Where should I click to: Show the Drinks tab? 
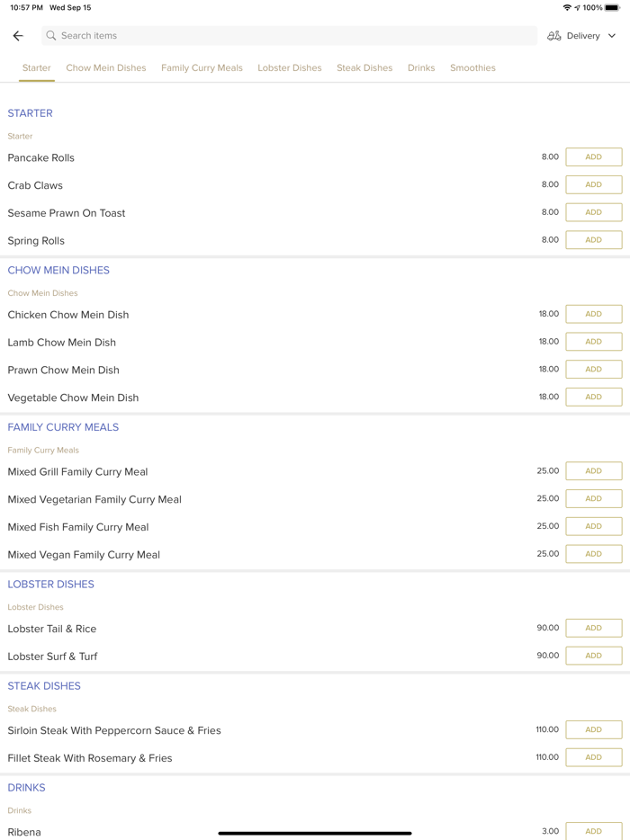point(421,68)
